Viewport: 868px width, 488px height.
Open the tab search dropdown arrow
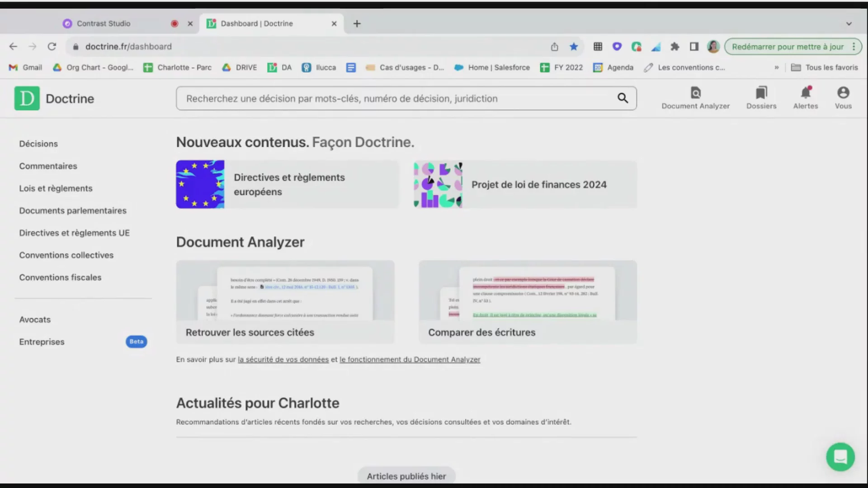click(x=849, y=23)
